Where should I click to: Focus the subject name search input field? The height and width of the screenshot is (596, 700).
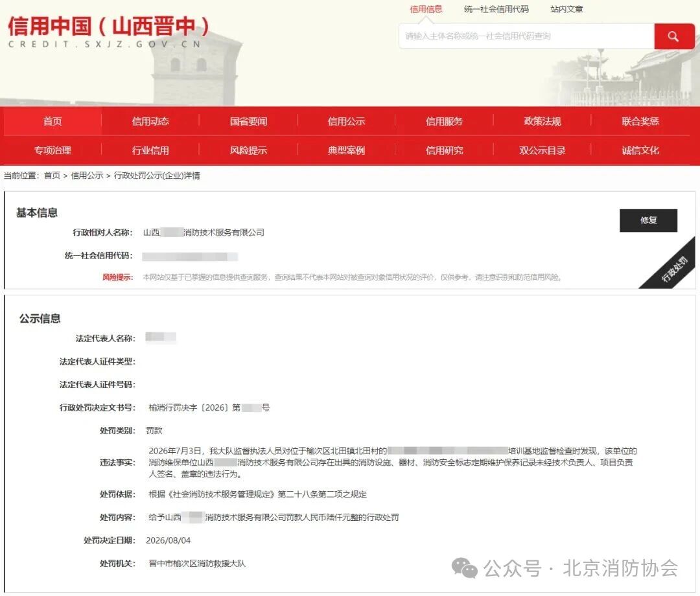click(527, 36)
